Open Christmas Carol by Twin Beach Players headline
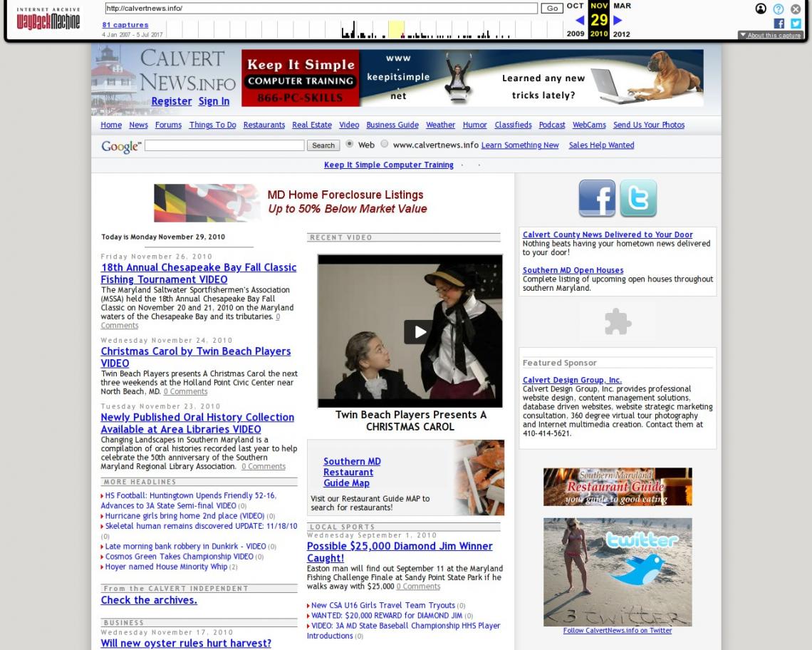The height and width of the screenshot is (650, 812). [196, 357]
